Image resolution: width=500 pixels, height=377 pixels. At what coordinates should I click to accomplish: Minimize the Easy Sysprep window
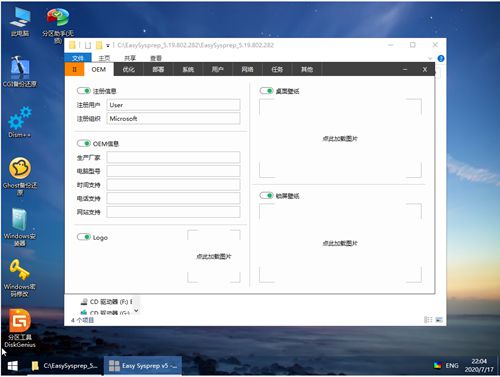tap(405, 69)
